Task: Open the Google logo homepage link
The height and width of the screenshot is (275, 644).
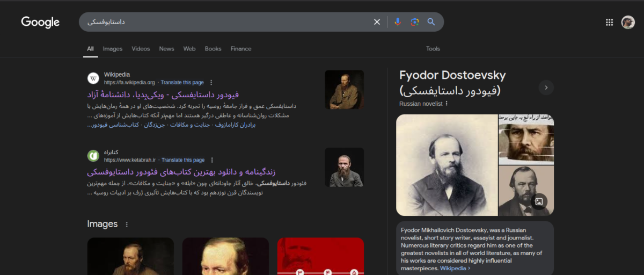Action: click(x=40, y=22)
